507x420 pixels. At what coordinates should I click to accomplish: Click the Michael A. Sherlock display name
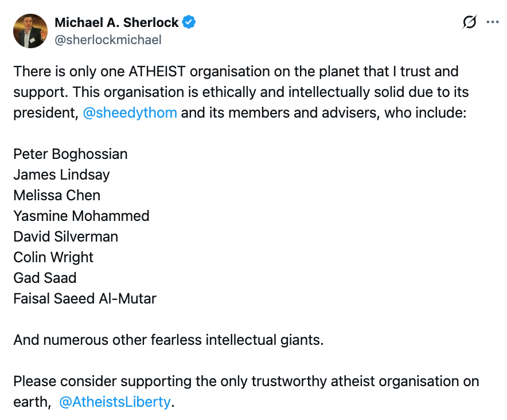pyautogui.click(x=116, y=22)
